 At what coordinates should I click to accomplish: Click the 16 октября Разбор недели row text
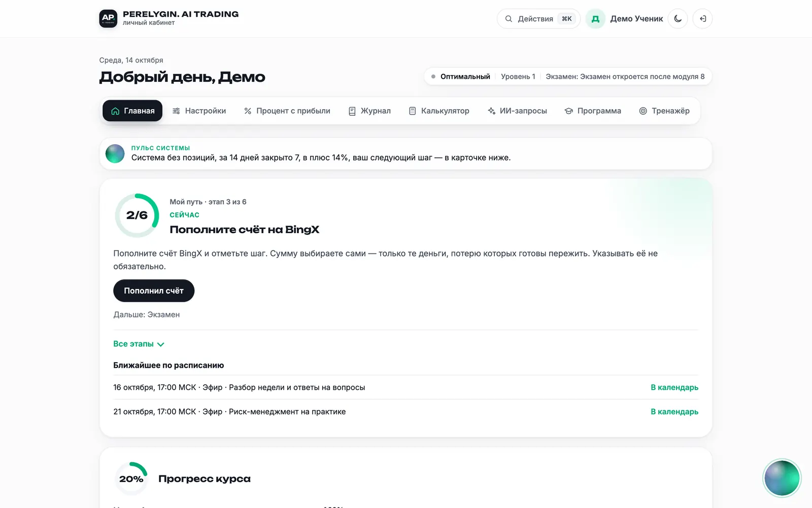pos(239,388)
